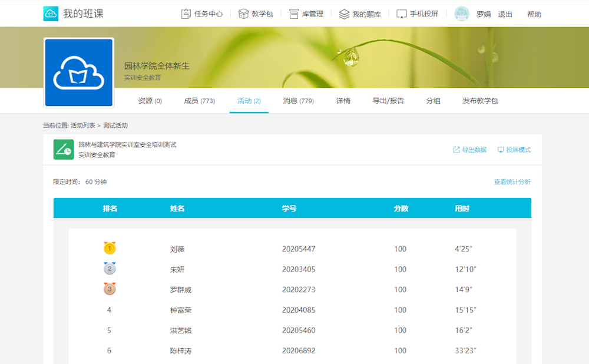Open 任务中心 clipboard icon
The image size is (589, 364).
pos(186,14)
